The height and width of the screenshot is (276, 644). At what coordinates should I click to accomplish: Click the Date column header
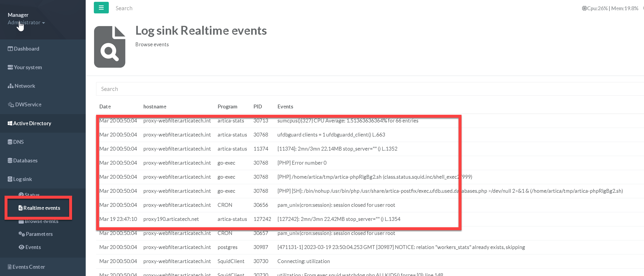click(105, 107)
